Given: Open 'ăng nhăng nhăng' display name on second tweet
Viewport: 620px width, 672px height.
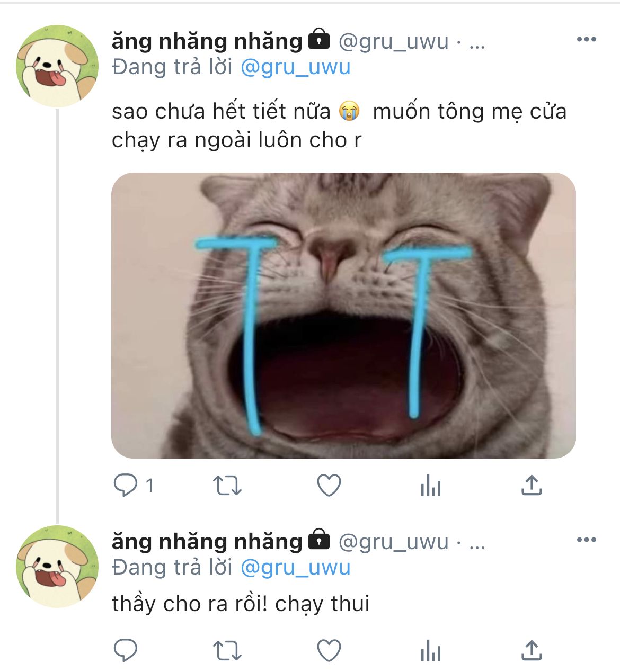Looking at the screenshot, I should pyautogui.click(x=207, y=542).
